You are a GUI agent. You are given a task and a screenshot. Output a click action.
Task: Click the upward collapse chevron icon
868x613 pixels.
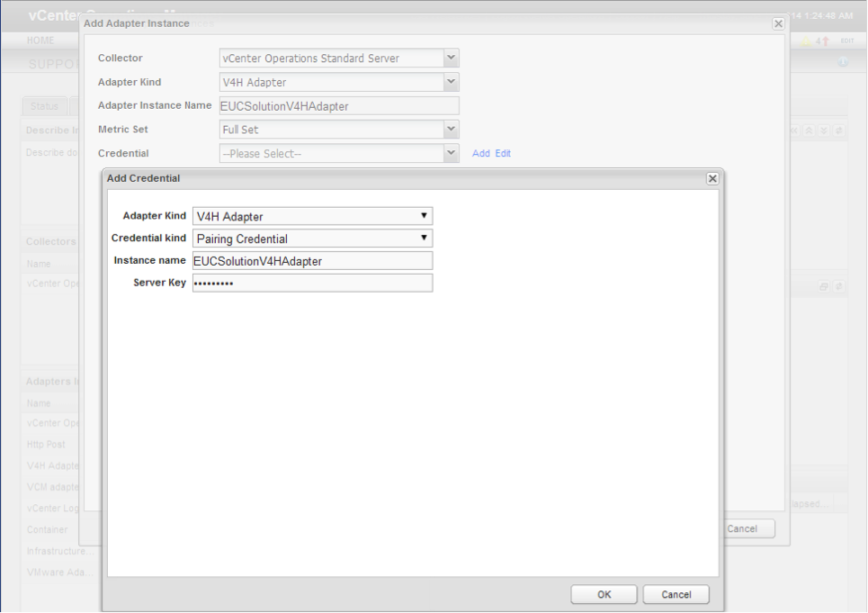(x=809, y=131)
